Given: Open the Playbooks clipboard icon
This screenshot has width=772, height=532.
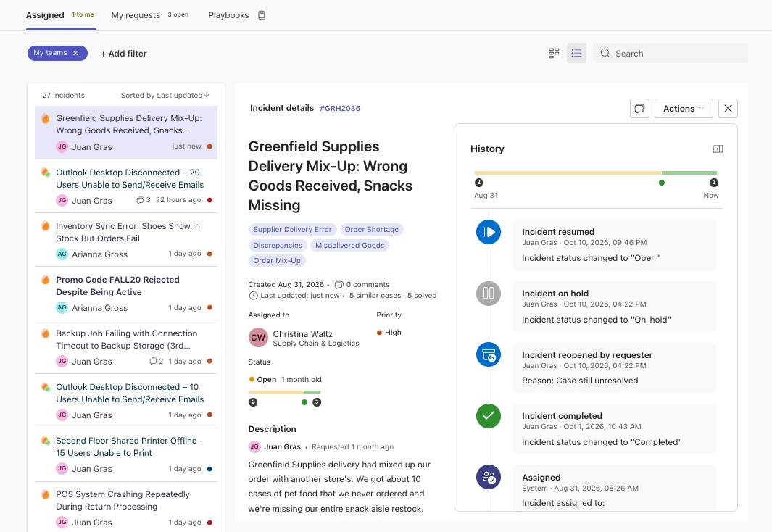Looking at the screenshot, I should (262, 15).
